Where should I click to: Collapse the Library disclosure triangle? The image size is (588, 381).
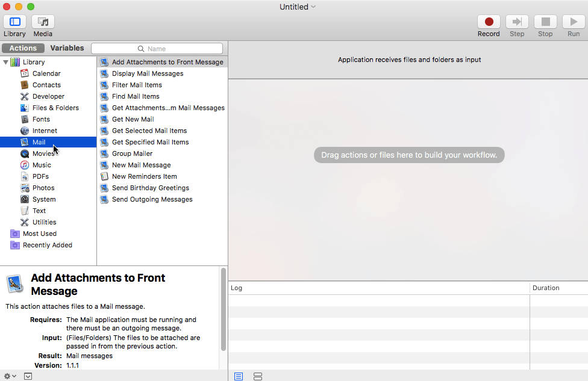5,62
